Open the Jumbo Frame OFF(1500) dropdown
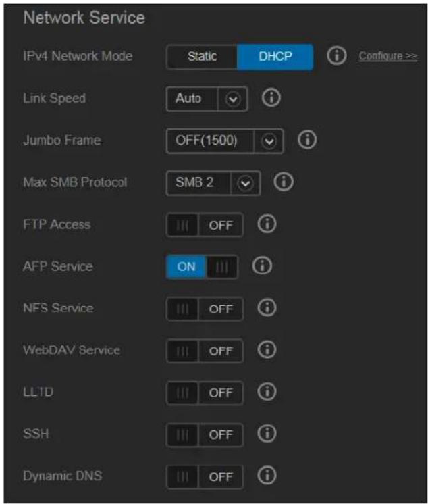Screen dimensions: 428x504 coord(225,141)
